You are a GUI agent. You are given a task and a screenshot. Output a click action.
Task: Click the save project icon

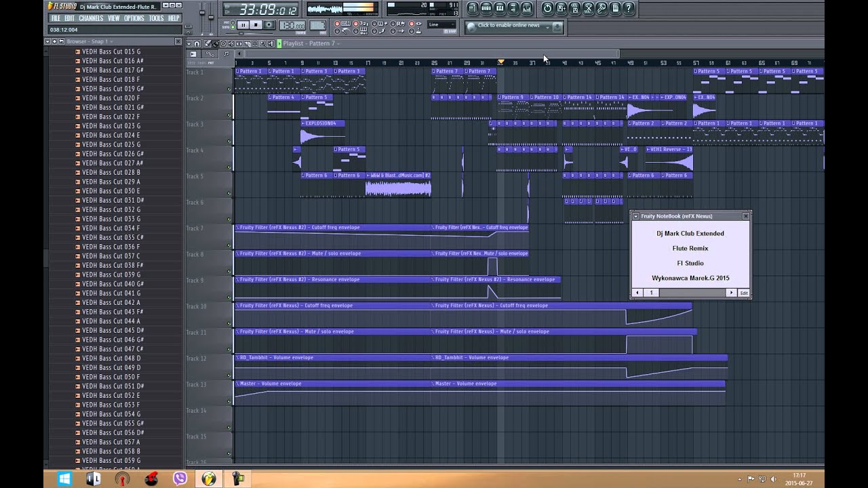pos(561,8)
